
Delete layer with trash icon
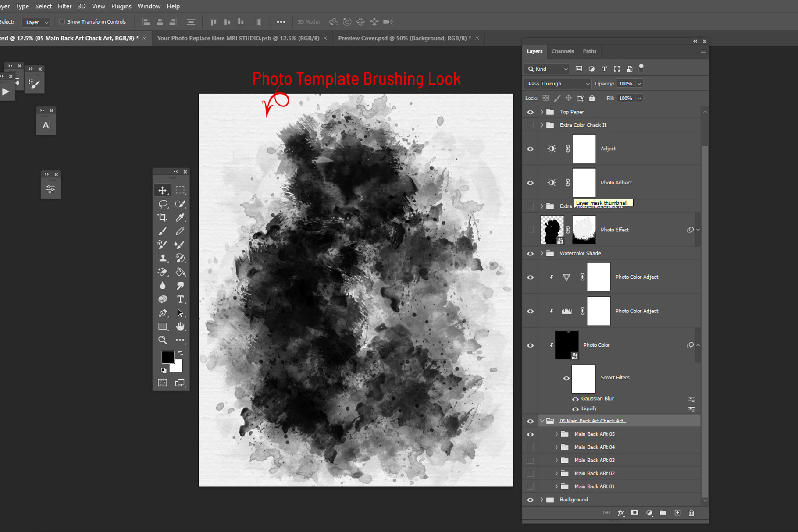pyautogui.click(x=691, y=513)
